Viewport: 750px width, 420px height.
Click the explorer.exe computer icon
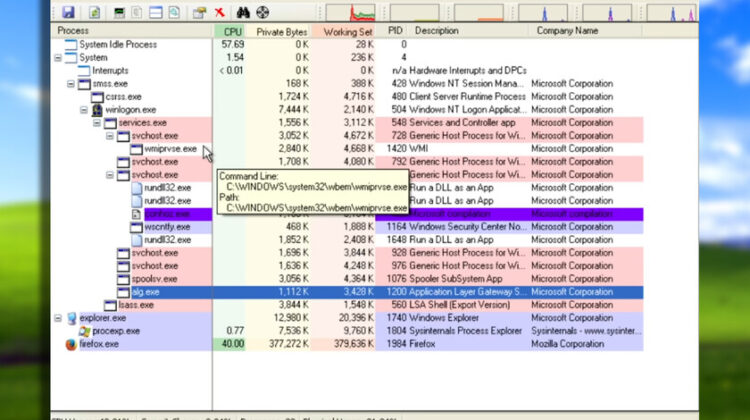pyautogui.click(x=72, y=318)
